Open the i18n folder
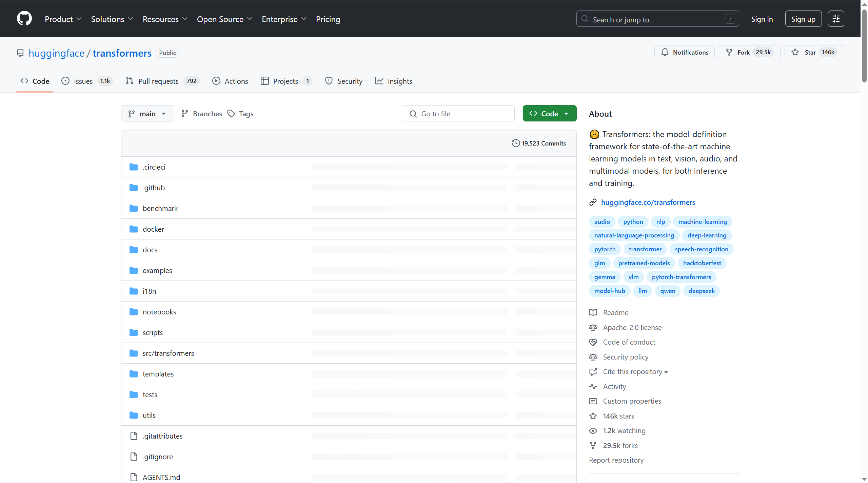The image size is (868, 483). (149, 291)
